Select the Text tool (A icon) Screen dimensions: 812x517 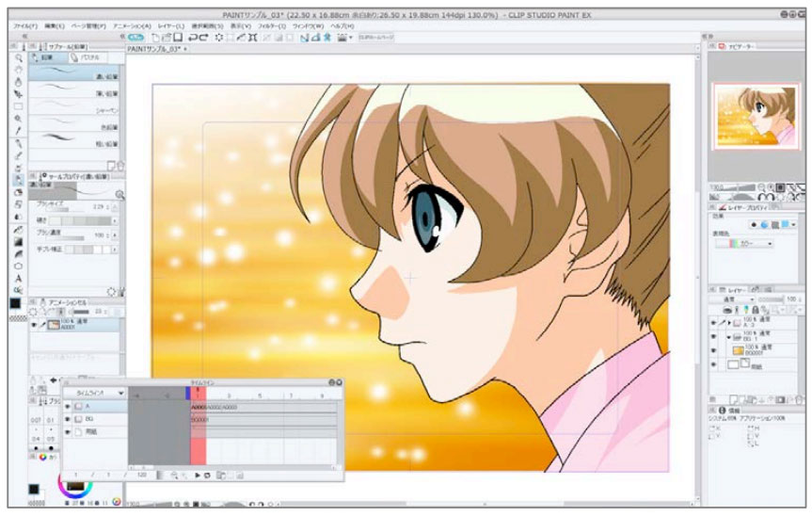19,277
